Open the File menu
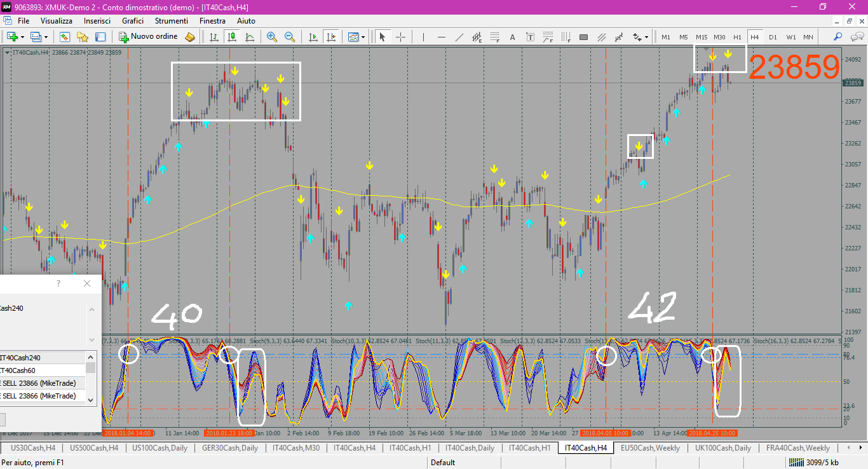This screenshot has height=469, width=868. [x=24, y=21]
